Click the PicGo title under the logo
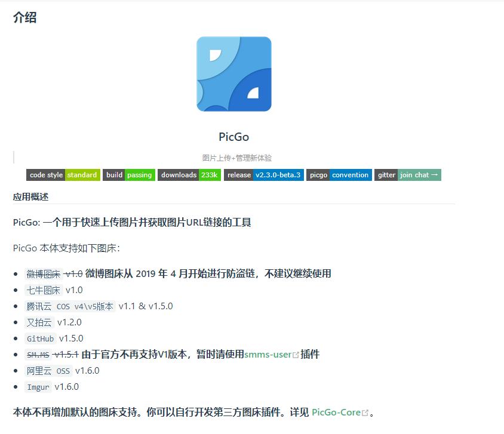Screen dimensions: 504x434 [x=234, y=137]
